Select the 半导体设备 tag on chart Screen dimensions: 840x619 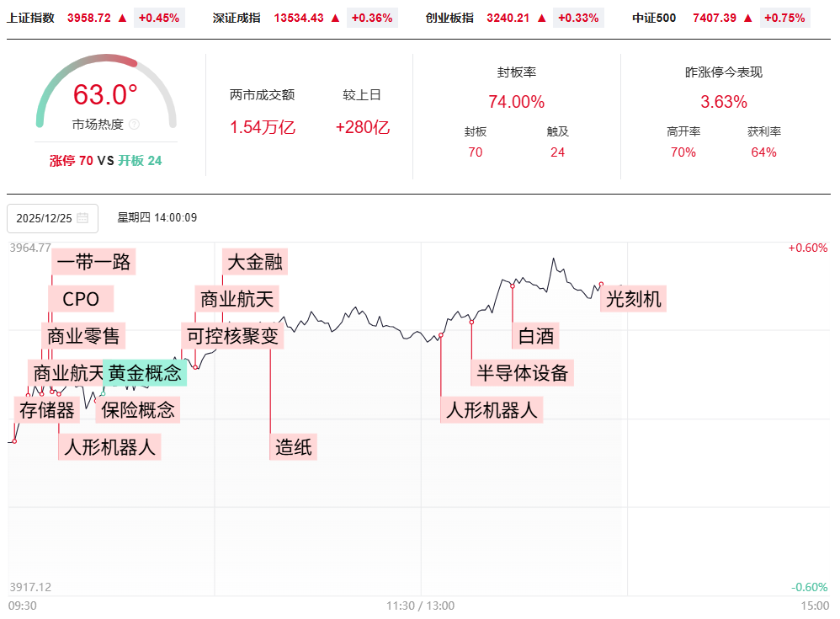click(x=523, y=372)
